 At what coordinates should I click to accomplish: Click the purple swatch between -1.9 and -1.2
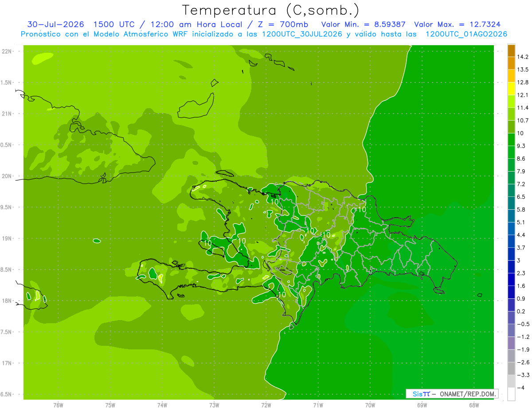pos(511,343)
